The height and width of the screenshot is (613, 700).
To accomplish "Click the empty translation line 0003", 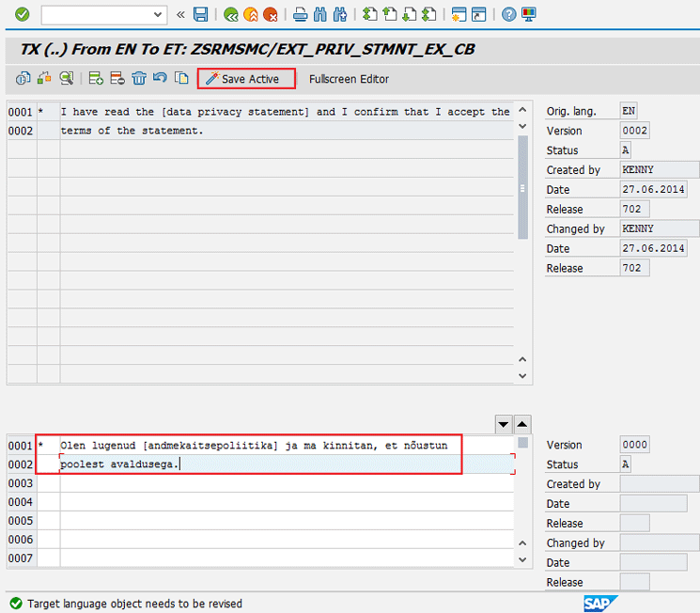I will 282,483.
